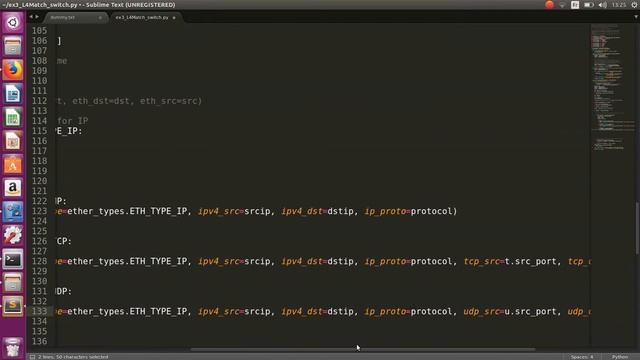This screenshot has height=360, width=640.
Task: Click 'ipv4_src' on line 128
Action: tap(218, 261)
